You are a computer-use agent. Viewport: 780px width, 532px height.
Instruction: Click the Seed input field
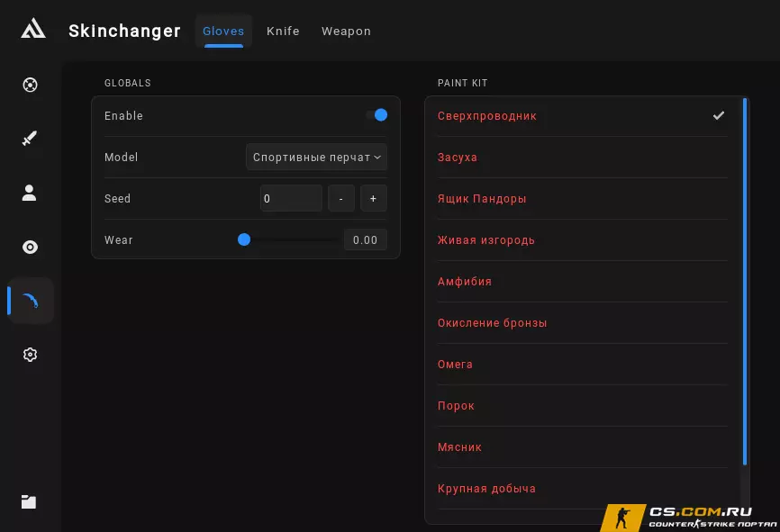point(291,198)
